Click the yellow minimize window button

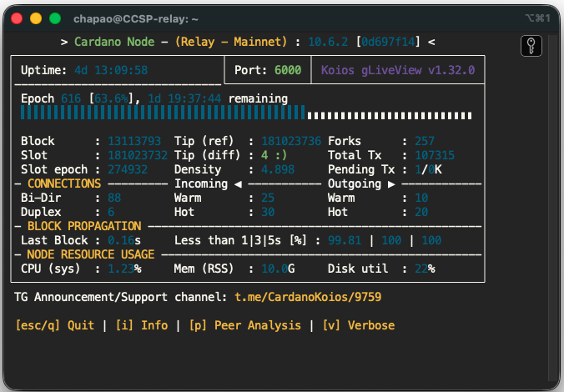[36, 18]
